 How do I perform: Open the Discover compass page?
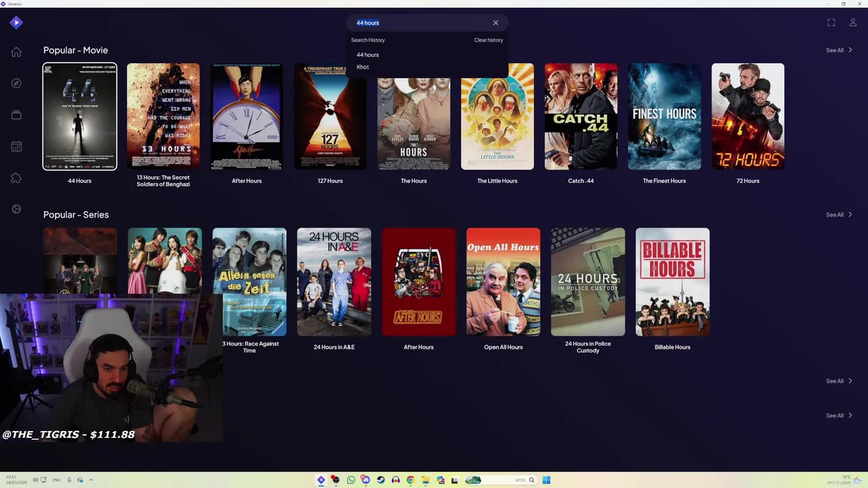(x=16, y=83)
